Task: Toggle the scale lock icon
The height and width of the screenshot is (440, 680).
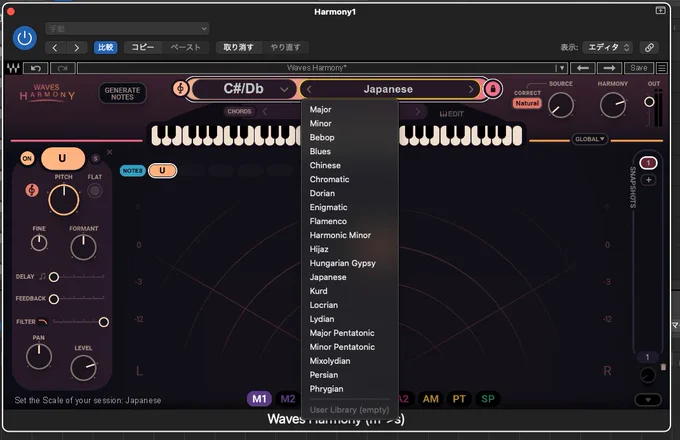Action: pyautogui.click(x=493, y=89)
